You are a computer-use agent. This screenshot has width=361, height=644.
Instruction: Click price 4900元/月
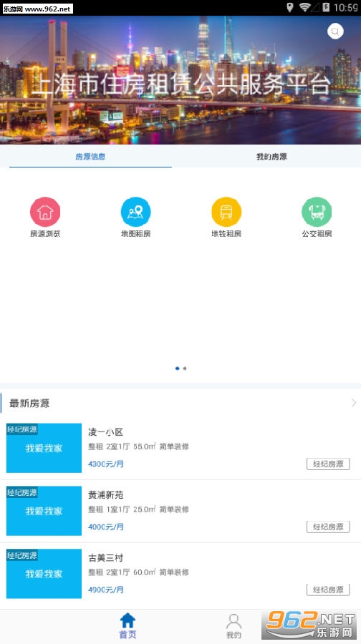(106, 590)
